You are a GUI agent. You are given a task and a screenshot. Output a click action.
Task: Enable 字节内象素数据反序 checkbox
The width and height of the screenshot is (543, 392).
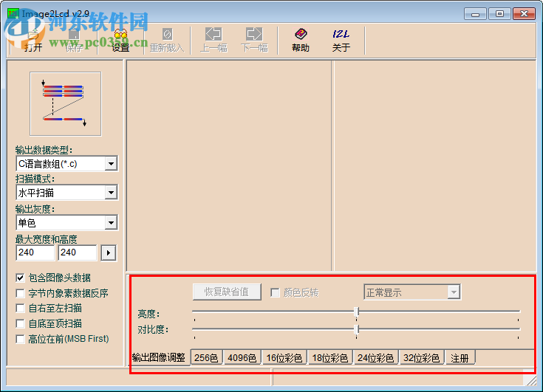tap(20, 293)
